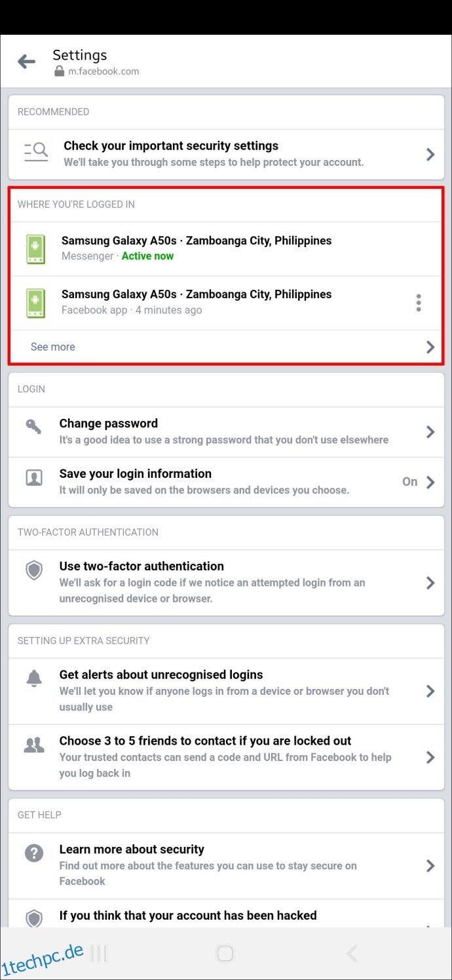The image size is (452, 980).
Task: Open the three-dot menu for Facebook app session
Action: tap(419, 302)
